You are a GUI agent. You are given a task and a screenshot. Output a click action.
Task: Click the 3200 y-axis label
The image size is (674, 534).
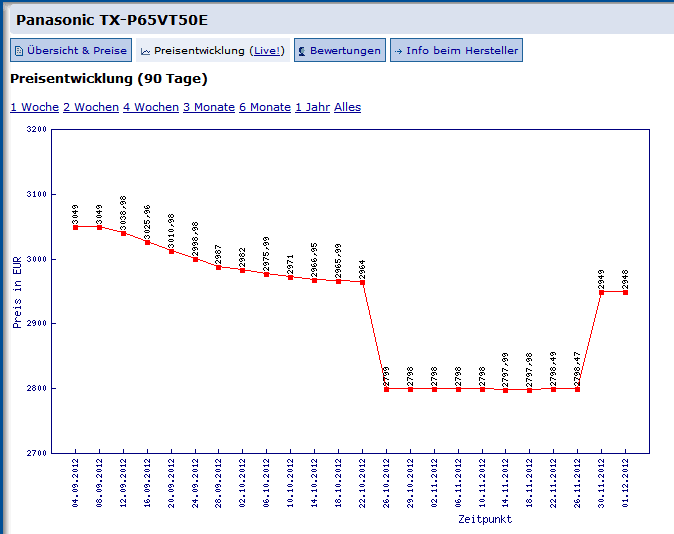click(x=37, y=129)
